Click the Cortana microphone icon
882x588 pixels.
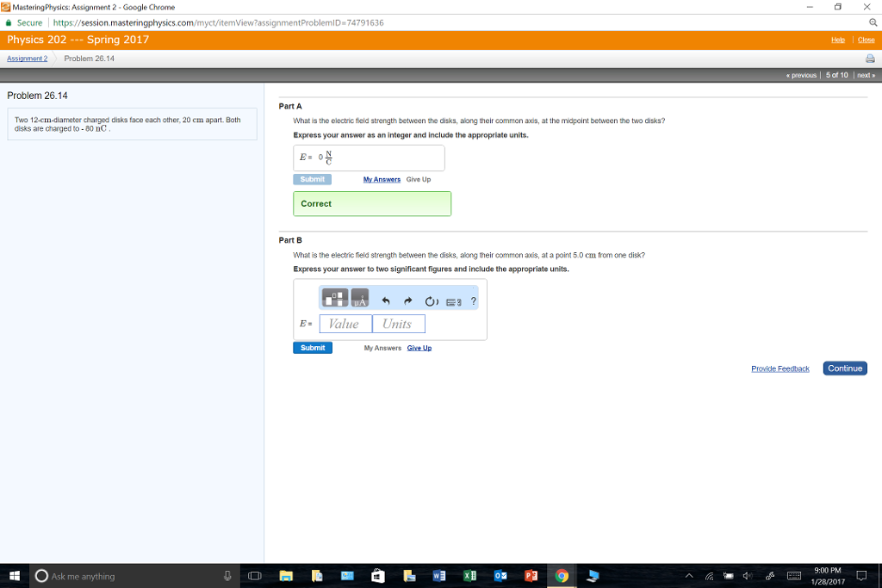tap(227, 576)
